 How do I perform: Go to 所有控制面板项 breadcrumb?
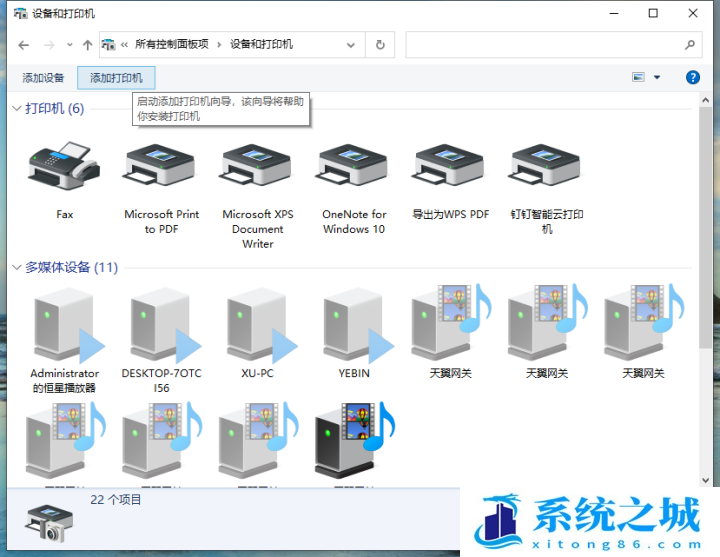coord(172,45)
